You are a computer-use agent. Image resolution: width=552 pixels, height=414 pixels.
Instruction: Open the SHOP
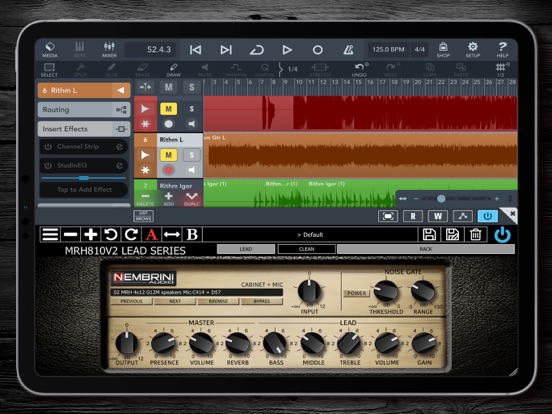443,50
